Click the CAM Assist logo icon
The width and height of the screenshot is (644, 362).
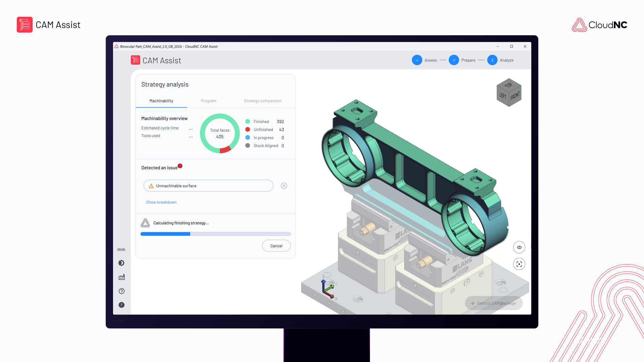(135, 60)
